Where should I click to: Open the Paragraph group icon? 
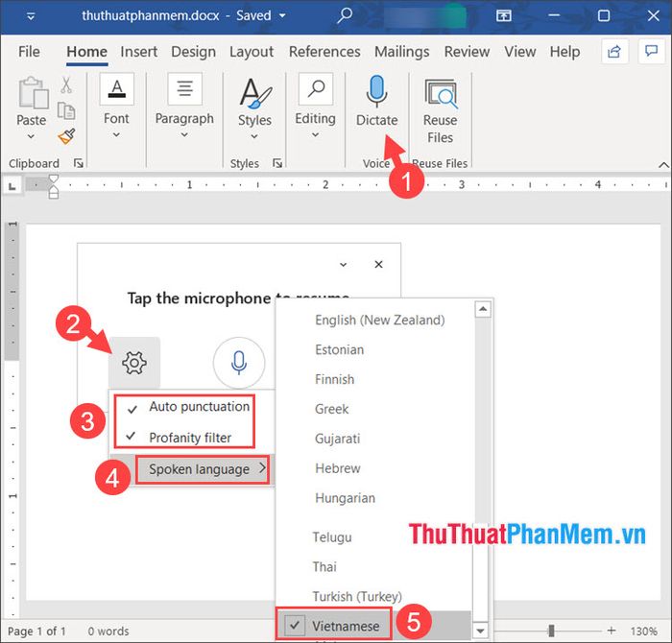(x=184, y=88)
